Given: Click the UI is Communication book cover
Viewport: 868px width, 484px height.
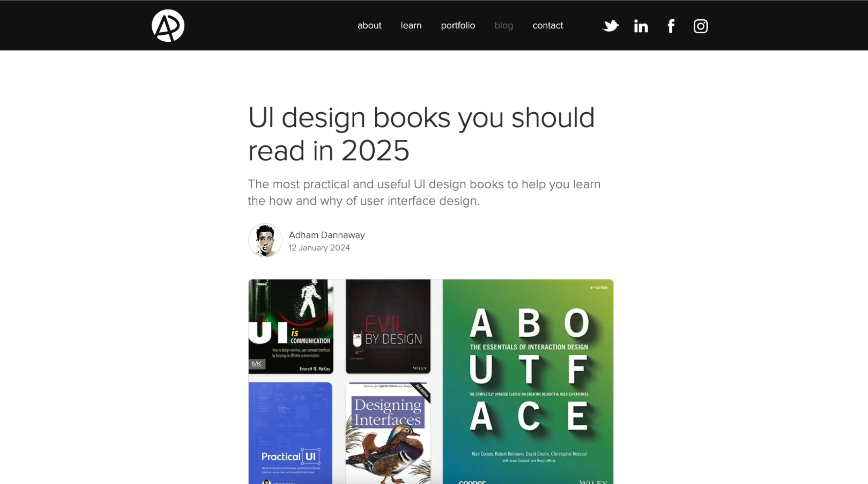Looking at the screenshot, I should point(291,326).
